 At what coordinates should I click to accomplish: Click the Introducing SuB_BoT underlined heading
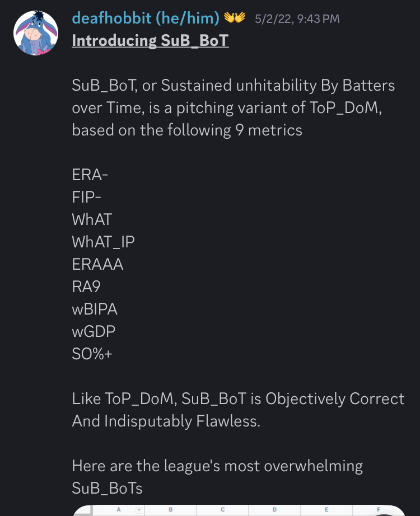pyautogui.click(x=150, y=41)
